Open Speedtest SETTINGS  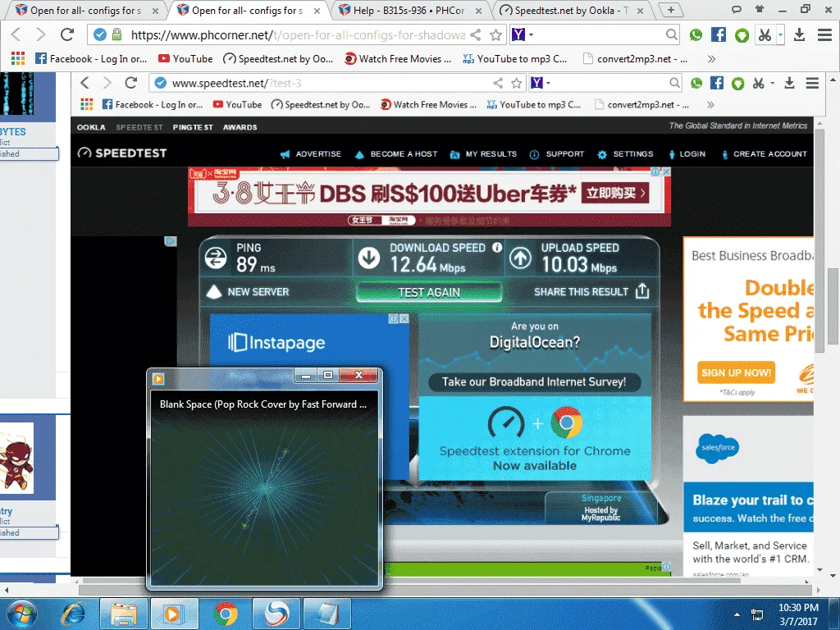[625, 153]
